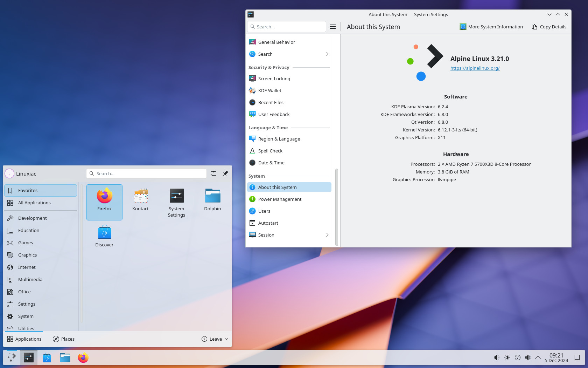Show hidden system tray icons arrow
The image size is (588, 368).
coord(538,357)
